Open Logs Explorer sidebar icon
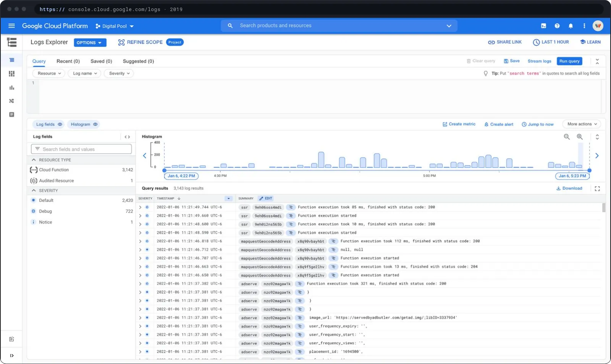611x364 pixels. point(12,60)
